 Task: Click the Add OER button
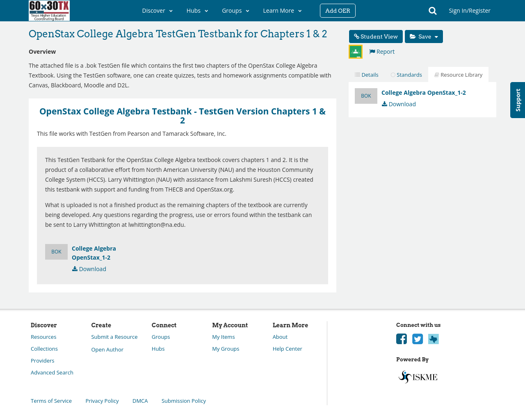click(x=338, y=10)
